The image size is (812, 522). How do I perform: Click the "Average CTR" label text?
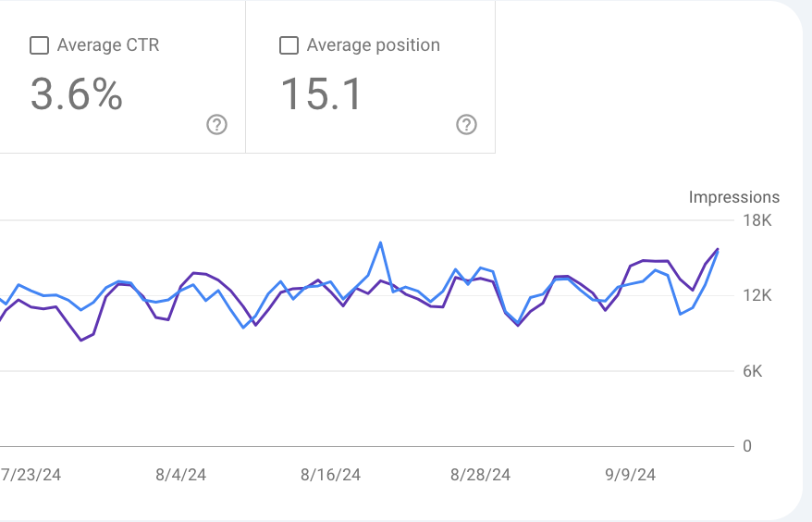pos(107,45)
